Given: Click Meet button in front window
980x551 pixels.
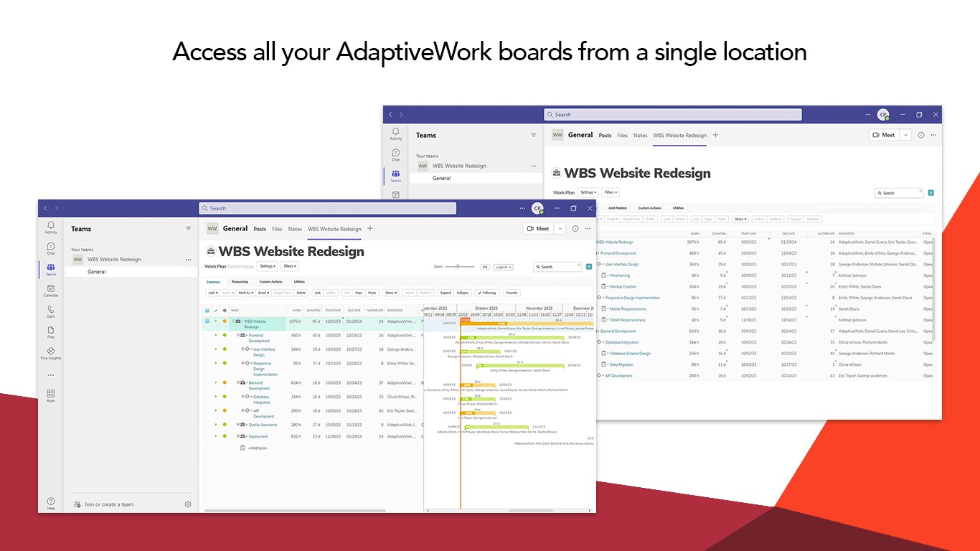Looking at the screenshot, I should point(539,229).
